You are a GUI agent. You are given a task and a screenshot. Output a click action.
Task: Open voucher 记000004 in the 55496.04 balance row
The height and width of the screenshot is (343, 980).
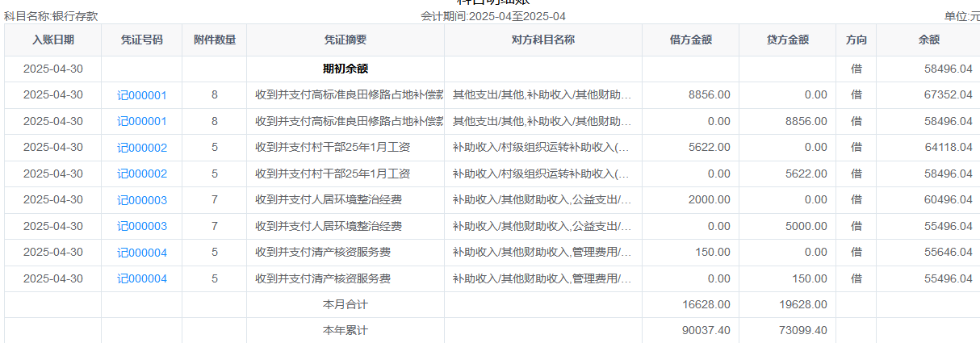point(142,278)
